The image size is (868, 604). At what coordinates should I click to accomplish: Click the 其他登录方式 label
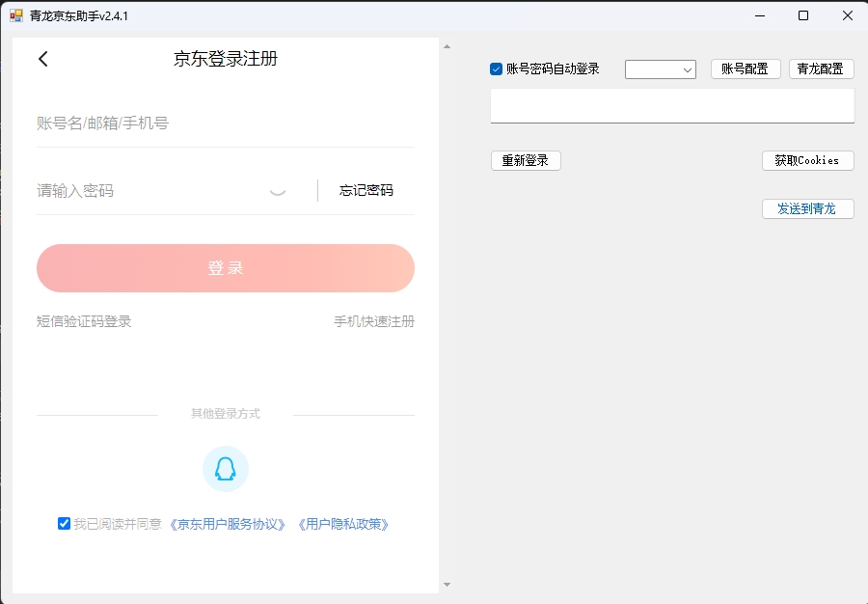tap(226, 414)
